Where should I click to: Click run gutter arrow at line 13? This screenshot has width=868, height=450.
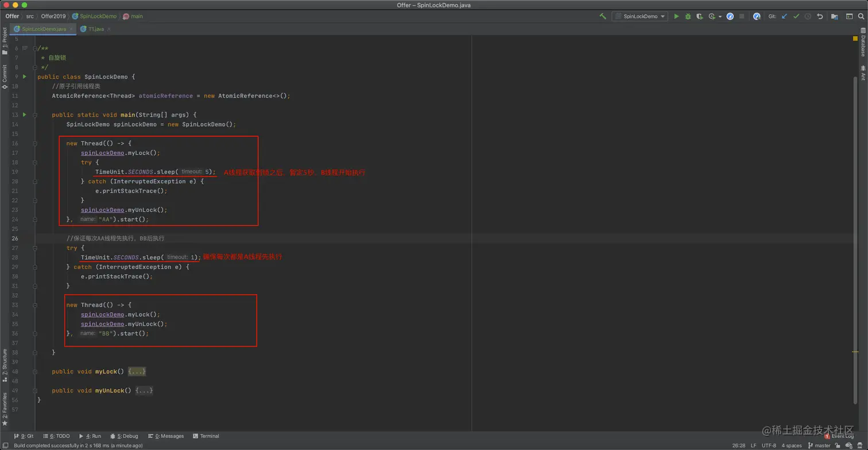(25, 114)
